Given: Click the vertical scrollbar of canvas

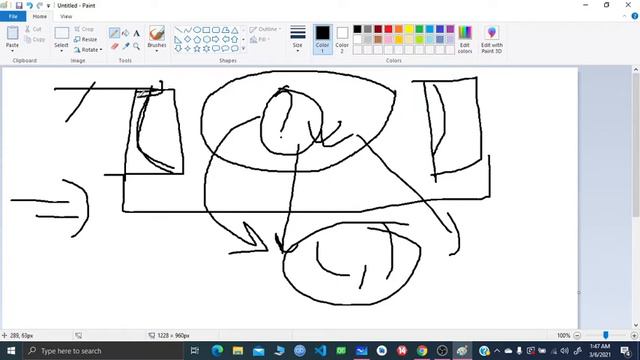Looking at the screenshot, I should click(636, 145).
